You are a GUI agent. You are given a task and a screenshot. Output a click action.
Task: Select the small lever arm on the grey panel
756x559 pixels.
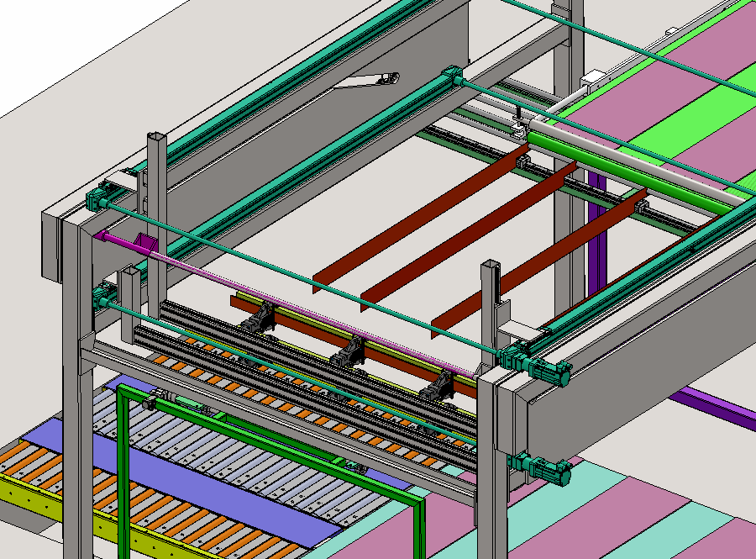click(x=367, y=81)
